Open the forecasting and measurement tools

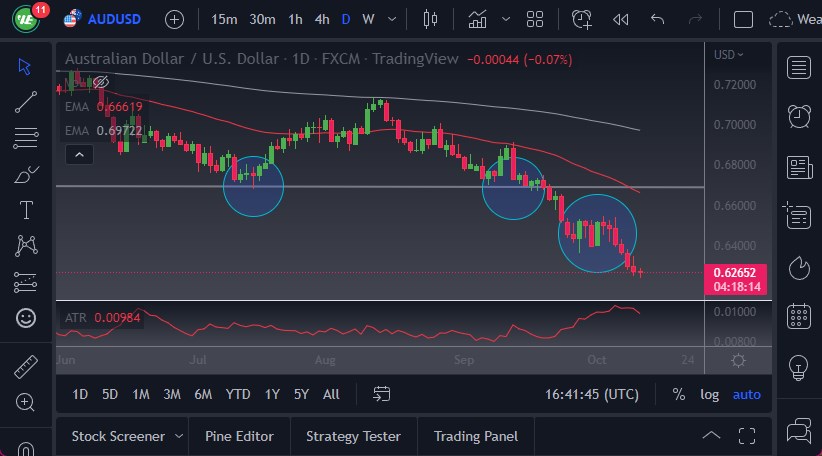point(25,282)
